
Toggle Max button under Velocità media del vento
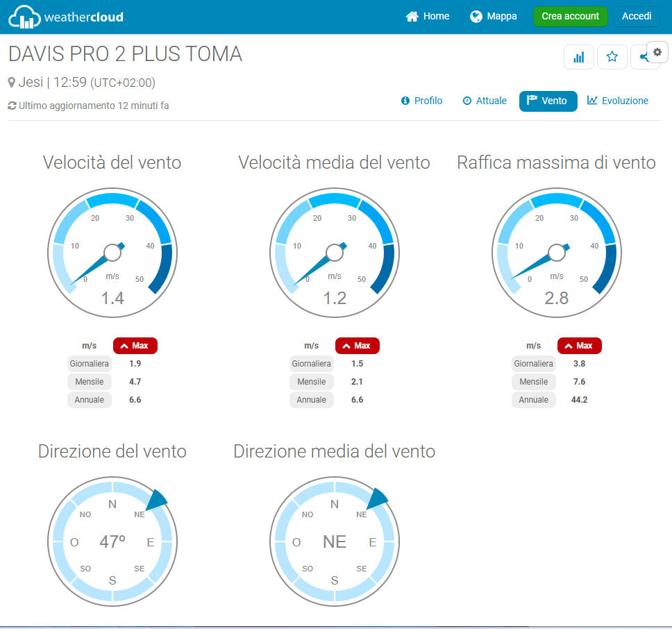(x=357, y=345)
